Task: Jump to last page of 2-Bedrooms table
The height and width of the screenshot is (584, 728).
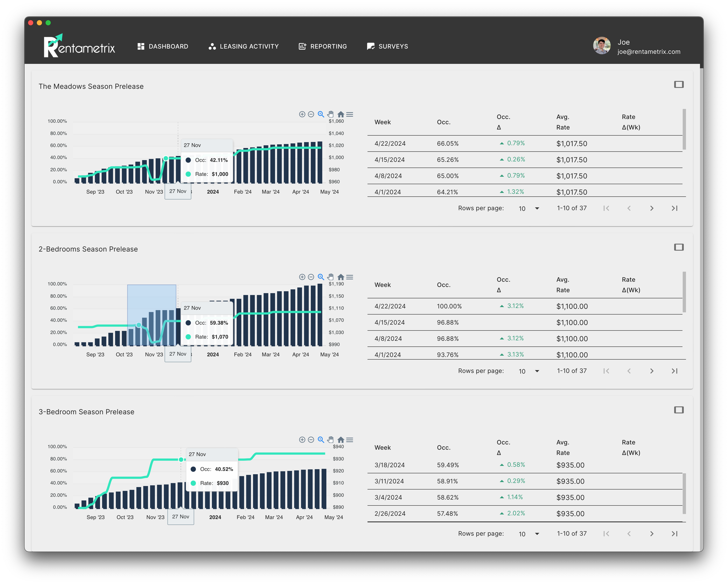Action: point(674,371)
